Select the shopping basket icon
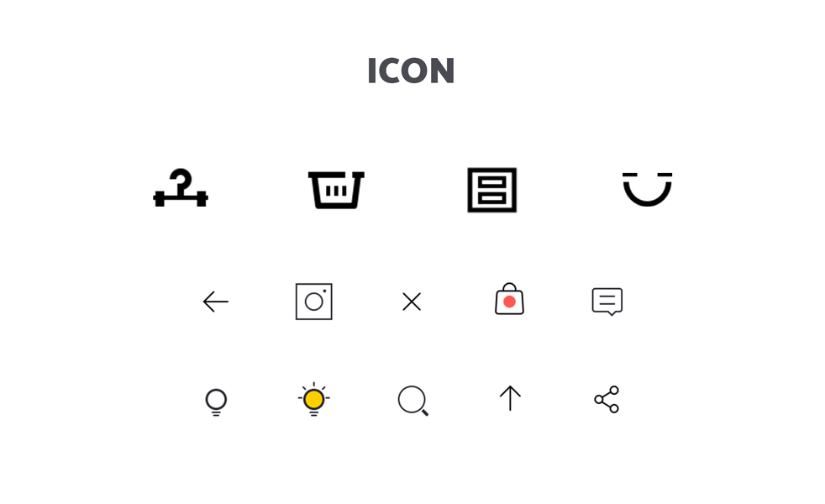This screenshot has width=825, height=504. 336,190
